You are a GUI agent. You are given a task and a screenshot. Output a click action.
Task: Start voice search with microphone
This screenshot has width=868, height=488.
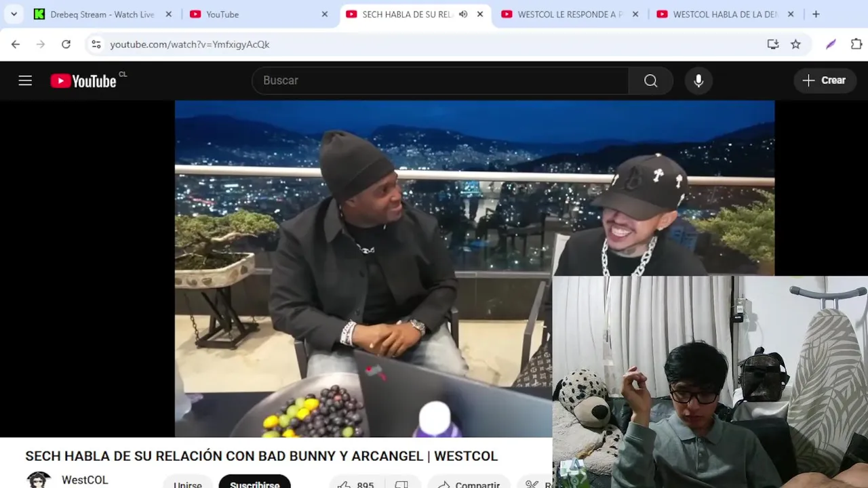point(698,81)
